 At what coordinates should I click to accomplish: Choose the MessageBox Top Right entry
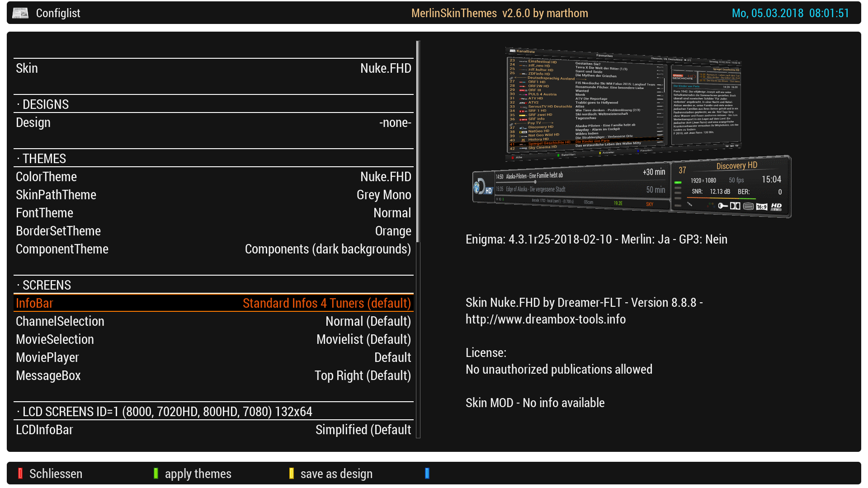pyautogui.click(x=213, y=375)
